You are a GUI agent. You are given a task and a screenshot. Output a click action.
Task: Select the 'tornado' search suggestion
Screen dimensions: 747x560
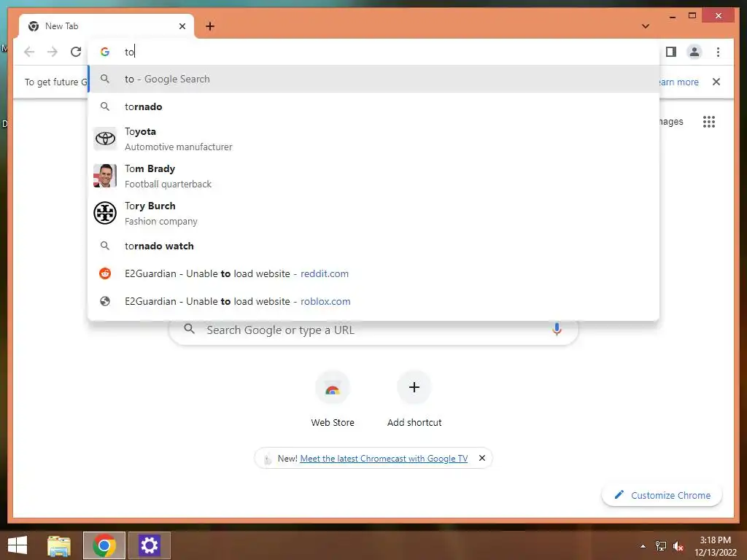coord(373,106)
